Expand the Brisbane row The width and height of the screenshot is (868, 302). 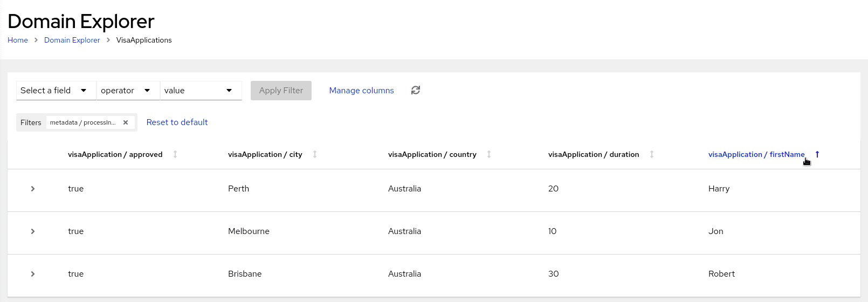pyautogui.click(x=33, y=274)
